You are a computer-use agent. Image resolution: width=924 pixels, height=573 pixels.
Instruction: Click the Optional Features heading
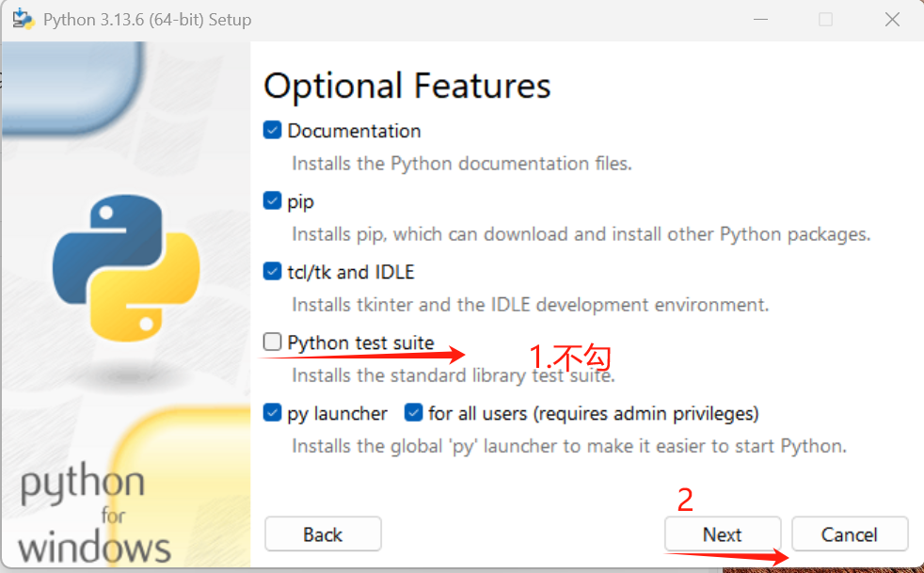tap(406, 86)
